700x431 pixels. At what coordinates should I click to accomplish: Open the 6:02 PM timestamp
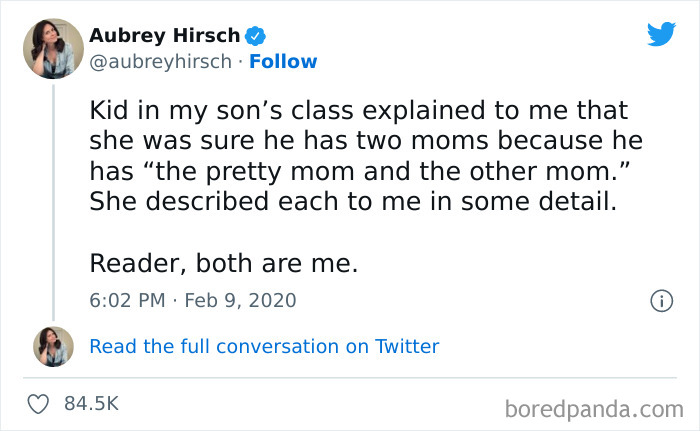click(x=125, y=300)
